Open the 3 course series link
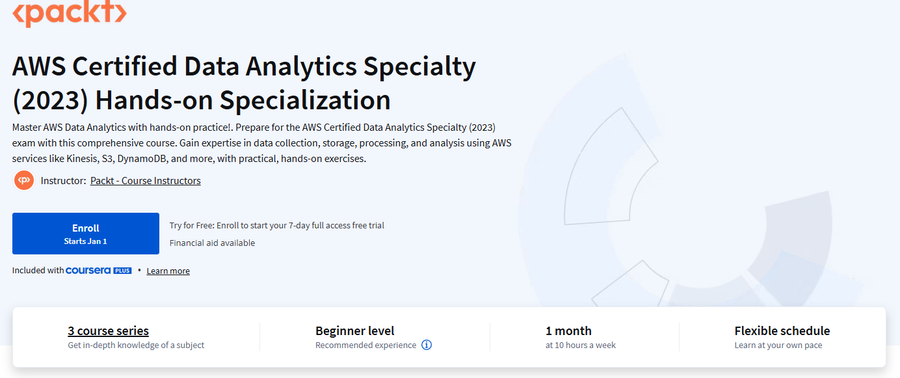Viewport: 900px width, 378px height. tap(108, 331)
